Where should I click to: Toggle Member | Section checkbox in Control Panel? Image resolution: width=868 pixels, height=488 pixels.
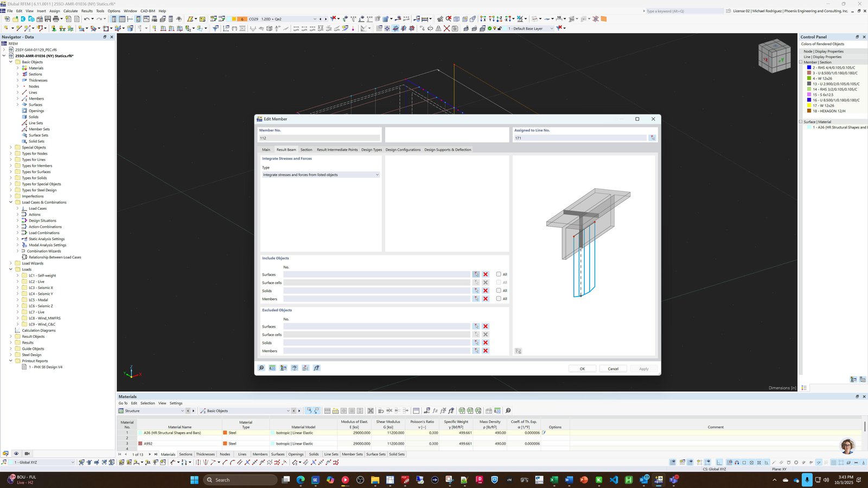click(x=801, y=62)
